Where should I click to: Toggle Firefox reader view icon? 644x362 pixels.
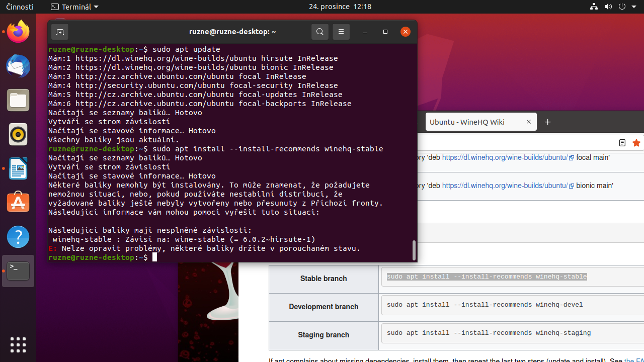pyautogui.click(x=622, y=143)
